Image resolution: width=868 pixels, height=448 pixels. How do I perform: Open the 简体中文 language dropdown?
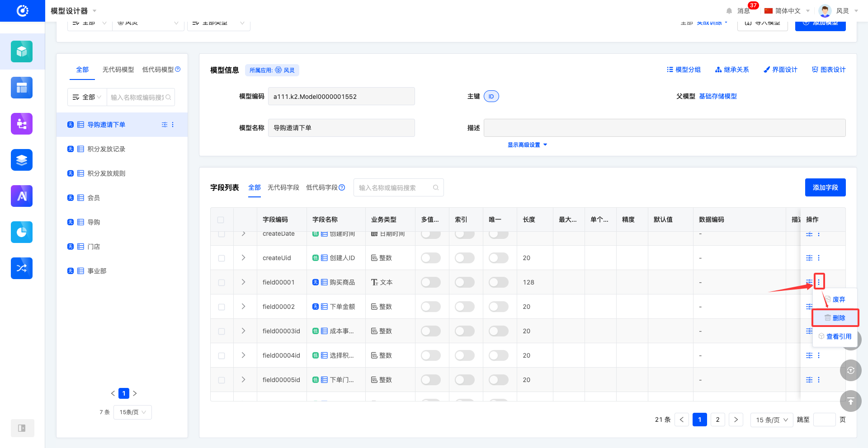[787, 11]
